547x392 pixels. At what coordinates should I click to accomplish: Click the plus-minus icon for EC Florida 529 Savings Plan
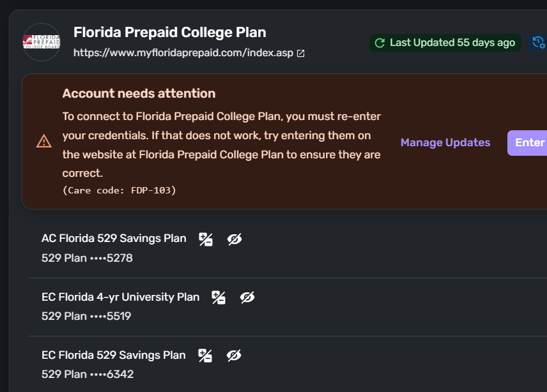click(205, 356)
